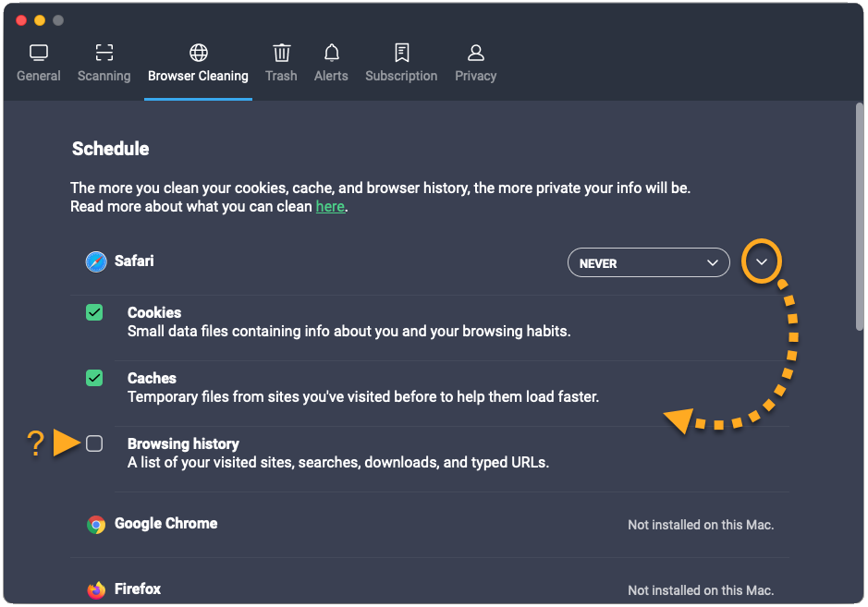Open the Scanning settings icon
This screenshot has height=607, width=868.
104,53
